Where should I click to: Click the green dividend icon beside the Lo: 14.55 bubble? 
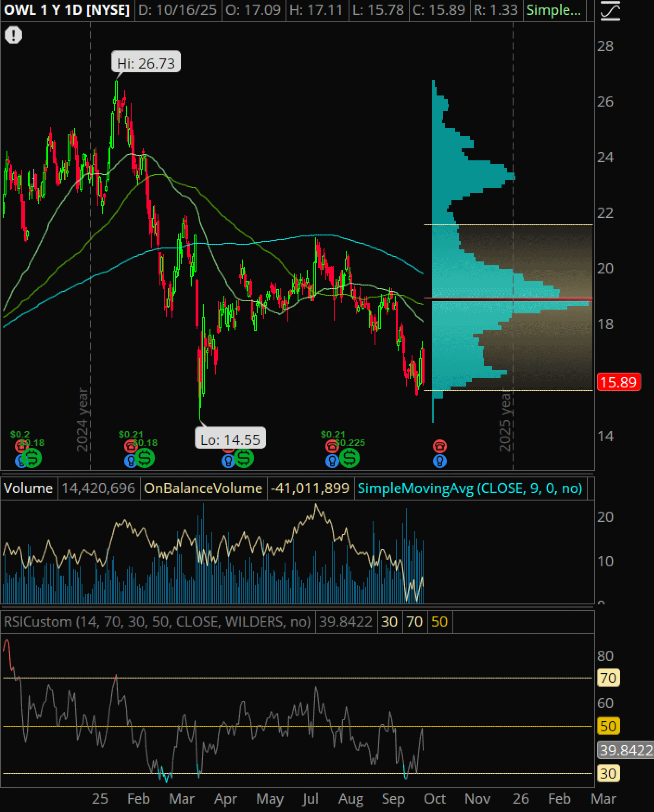(x=244, y=458)
